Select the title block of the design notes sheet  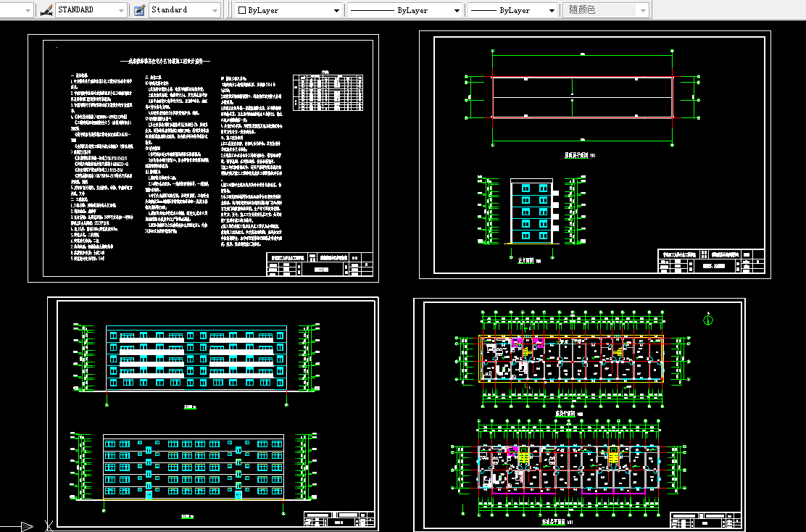click(320, 265)
